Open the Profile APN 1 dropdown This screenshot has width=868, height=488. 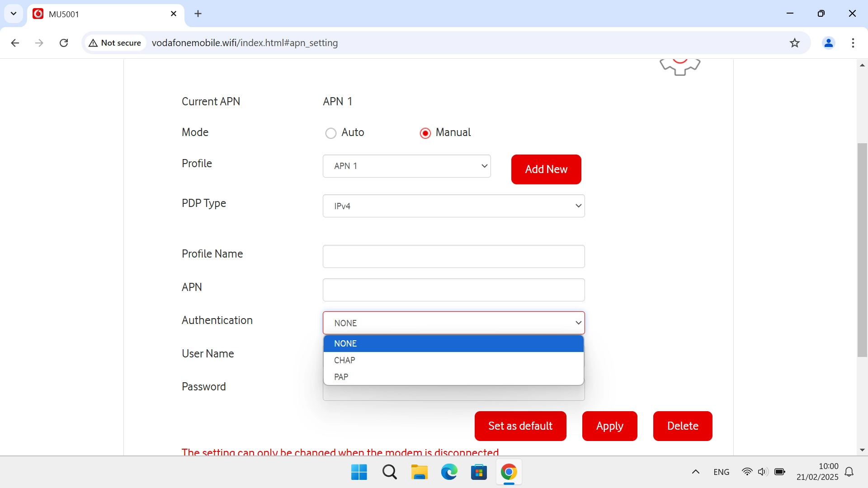[x=406, y=166]
